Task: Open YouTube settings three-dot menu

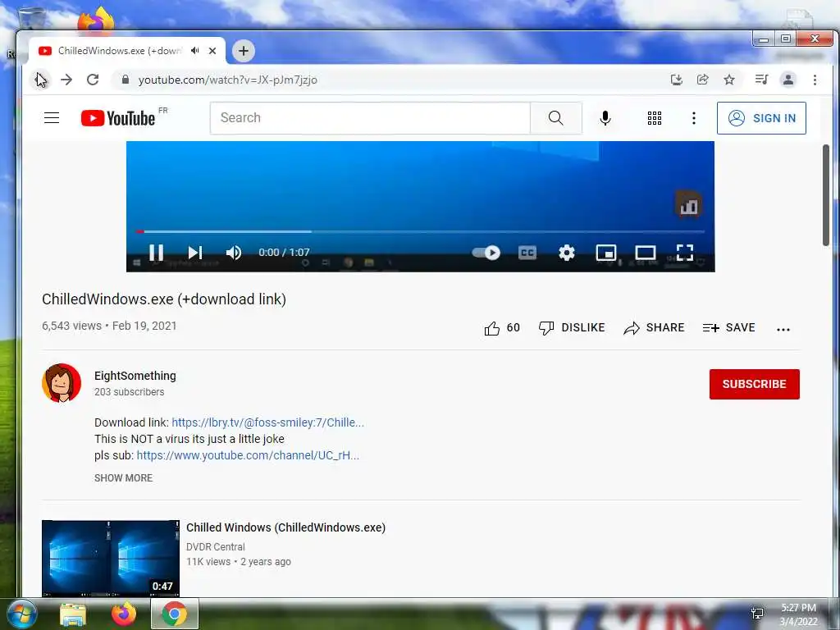Action: 694,118
